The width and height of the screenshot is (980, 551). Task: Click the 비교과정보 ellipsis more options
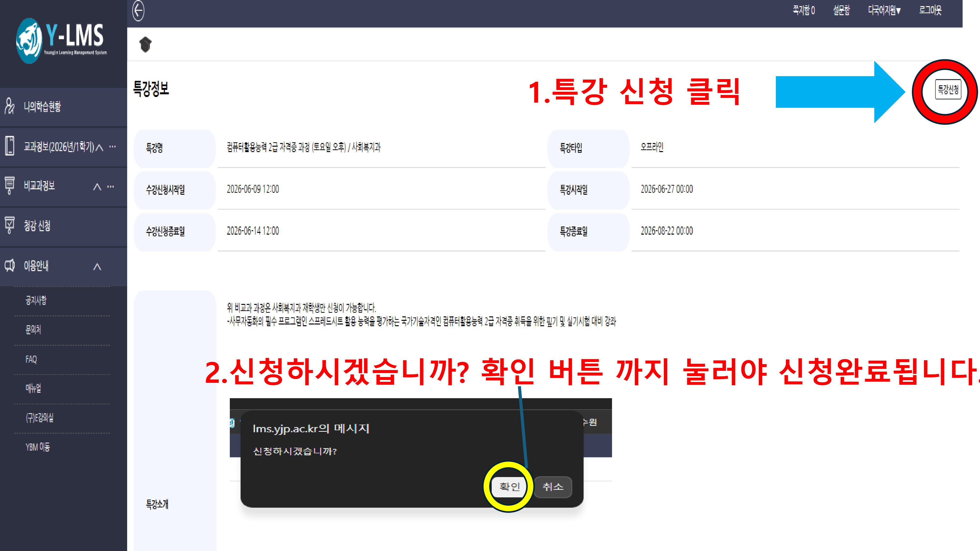coord(111,186)
